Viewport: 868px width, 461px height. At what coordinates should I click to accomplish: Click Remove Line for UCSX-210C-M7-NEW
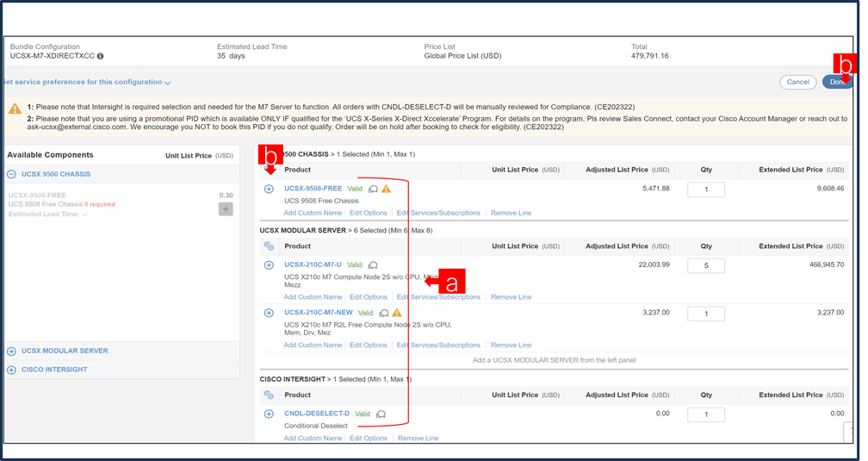pos(511,346)
